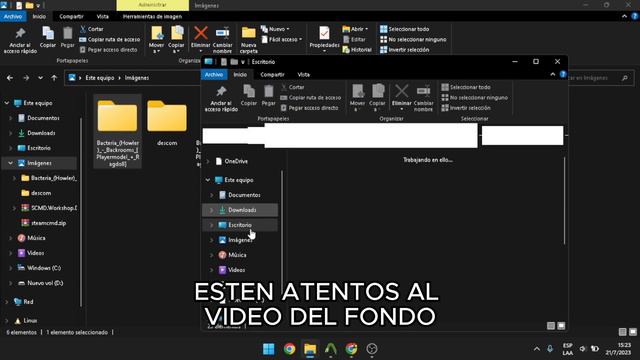Select Downloads in Escritorio window tree
The height and width of the screenshot is (360, 640).
pos(240,210)
